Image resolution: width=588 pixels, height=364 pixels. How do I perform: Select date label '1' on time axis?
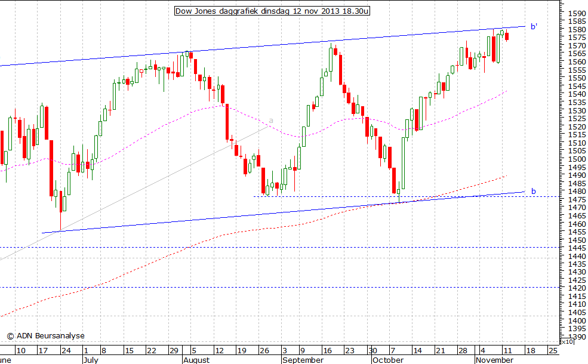click(86, 350)
